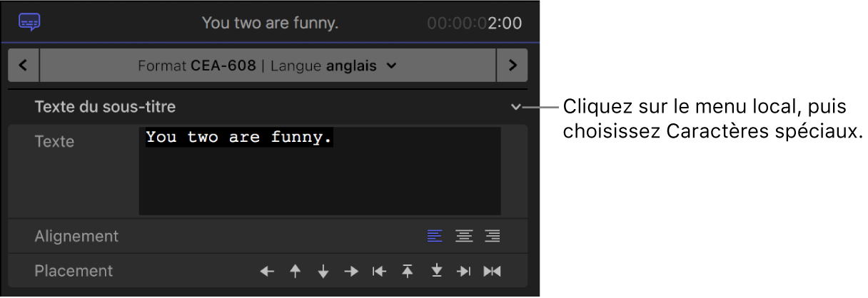Snap caption to the right edge
This screenshot has height=298, width=868.
[x=464, y=271]
